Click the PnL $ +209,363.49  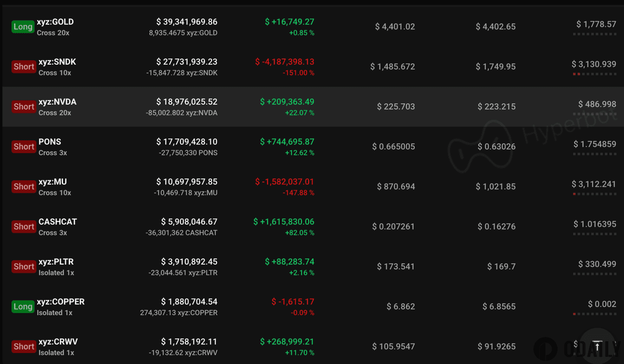[287, 102]
